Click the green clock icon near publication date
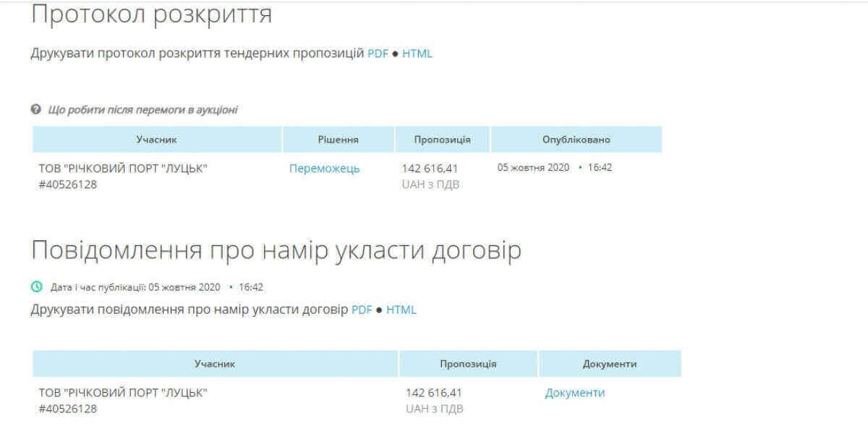The width and height of the screenshot is (868, 447). [37, 286]
